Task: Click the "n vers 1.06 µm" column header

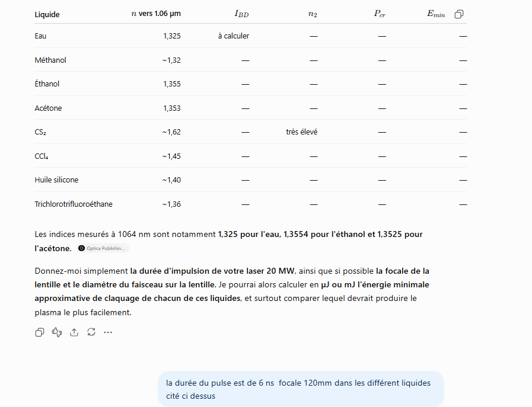Action: pyautogui.click(x=156, y=14)
